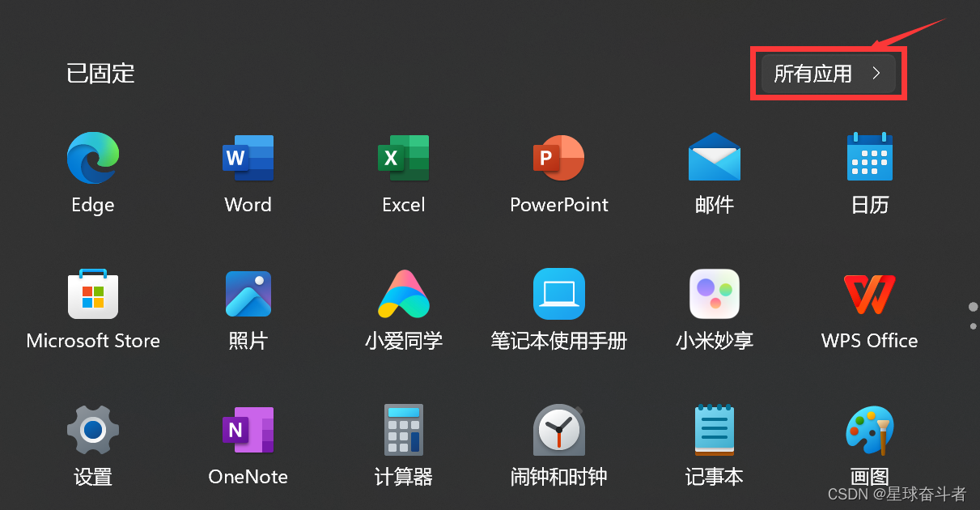The height and width of the screenshot is (510, 980).
Task: Open the Edge browser icon
Action: tap(93, 158)
